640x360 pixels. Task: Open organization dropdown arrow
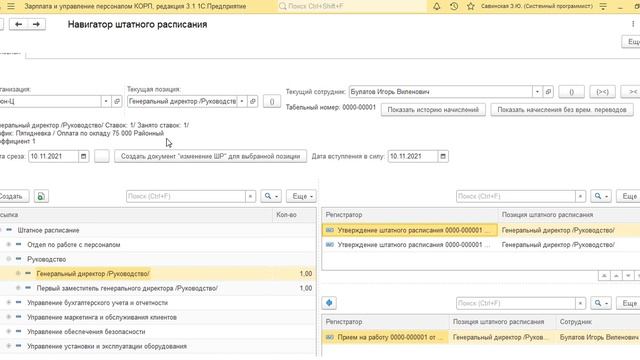(x=106, y=101)
